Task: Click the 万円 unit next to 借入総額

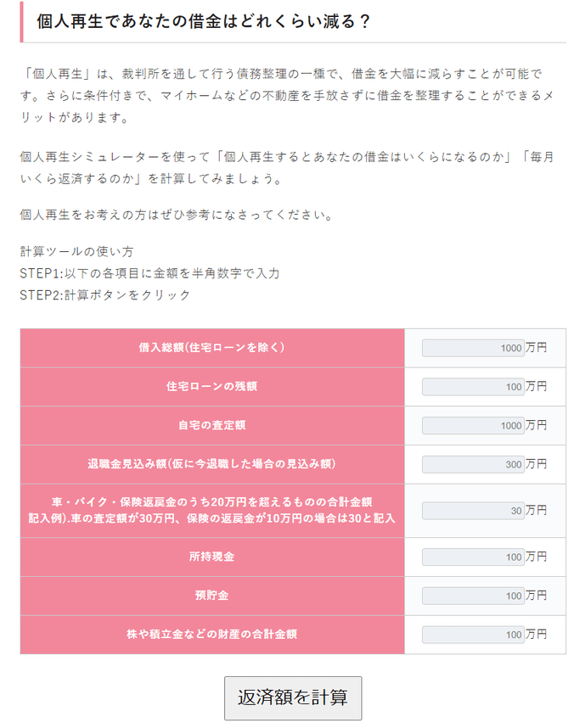Action: coord(536,346)
